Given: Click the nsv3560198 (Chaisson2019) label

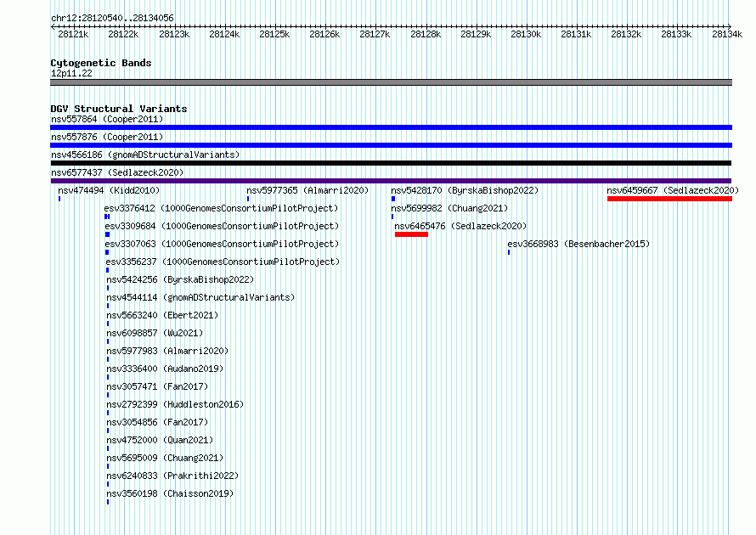Looking at the screenshot, I should pyautogui.click(x=170, y=493).
